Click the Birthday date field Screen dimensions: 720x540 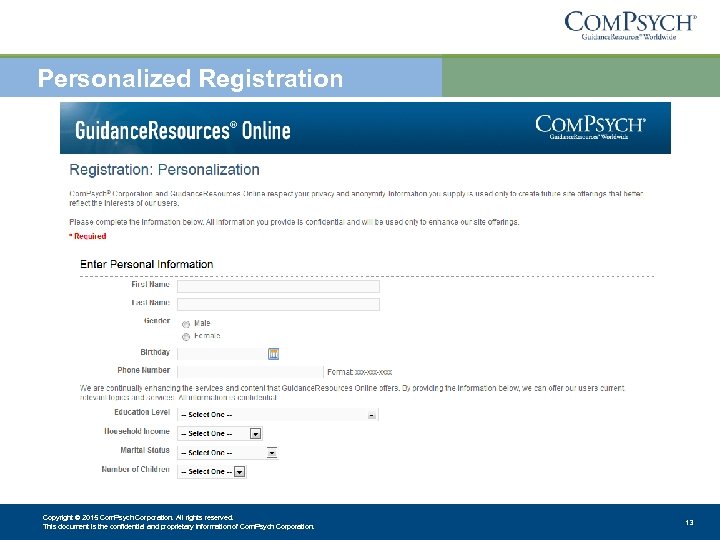tap(222, 354)
